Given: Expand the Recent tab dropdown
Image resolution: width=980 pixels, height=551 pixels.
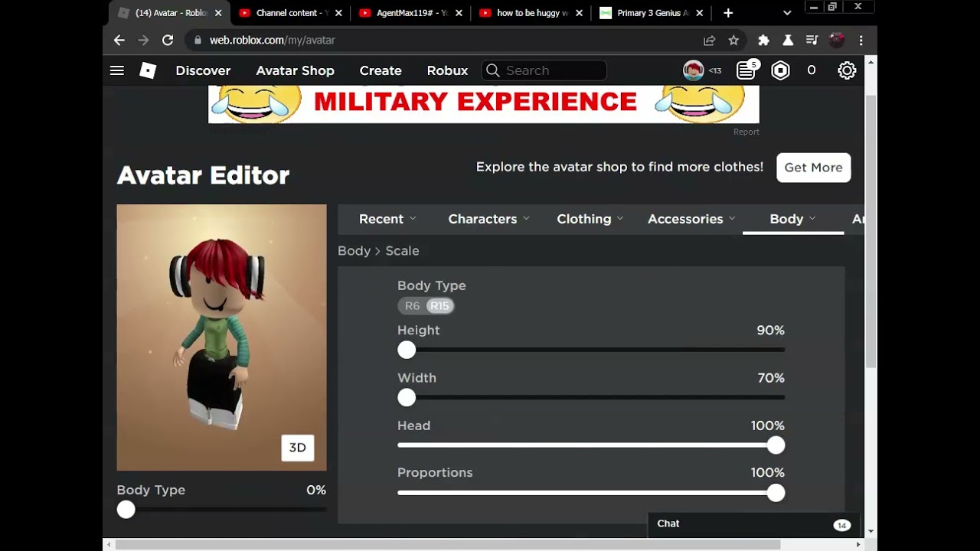Looking at the screenshot, I should click(387, 219).
